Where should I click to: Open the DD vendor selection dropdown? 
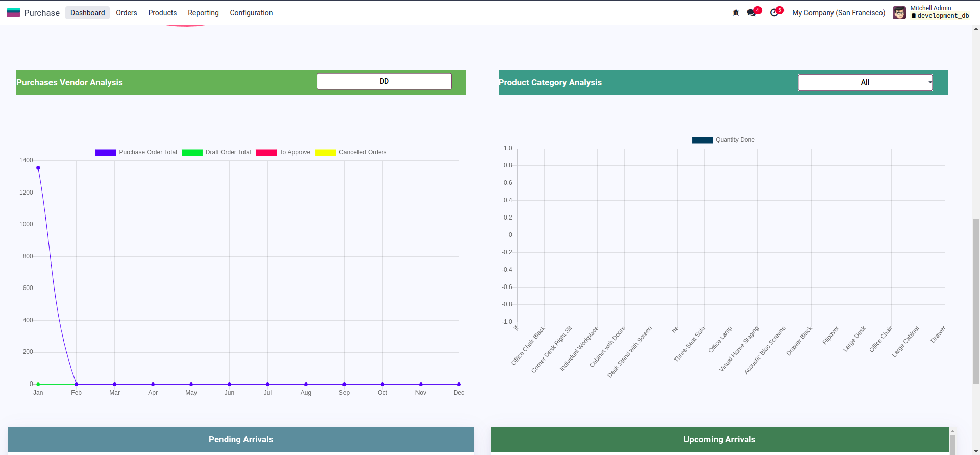(384, 81)
